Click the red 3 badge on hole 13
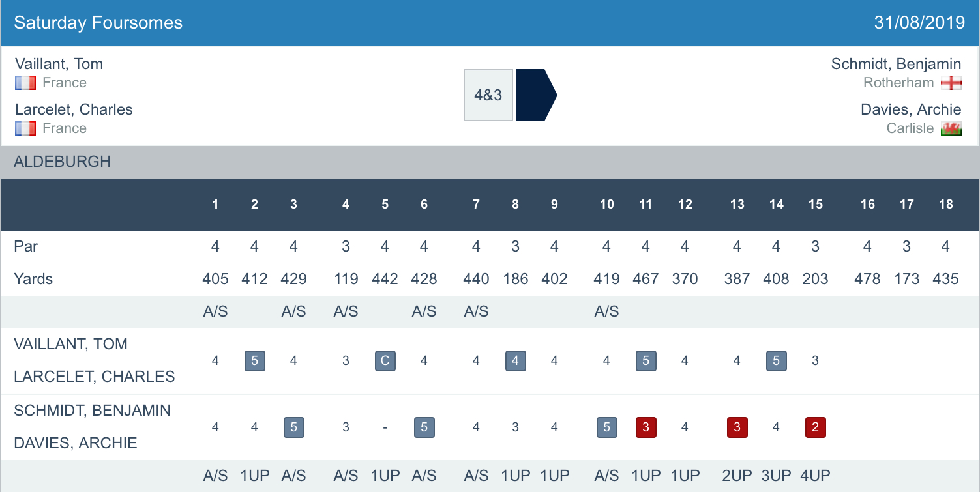This screenshot has width=980, height=492. 737,427
